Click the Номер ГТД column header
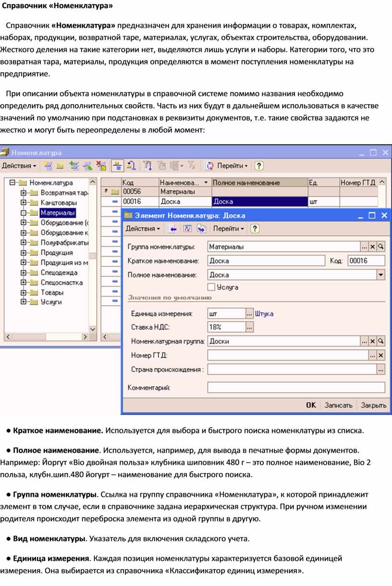 click(x=358, y=183)
